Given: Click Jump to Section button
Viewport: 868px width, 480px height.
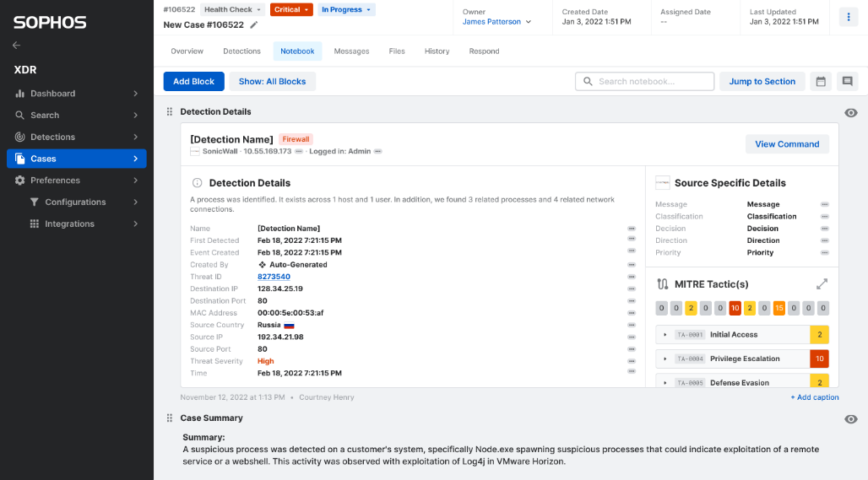Looking at the screenshot, I should point(762,81).
